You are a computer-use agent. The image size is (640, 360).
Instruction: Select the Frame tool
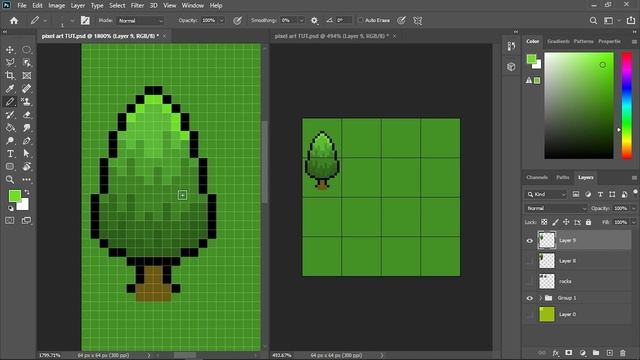[x=27, y=76]
